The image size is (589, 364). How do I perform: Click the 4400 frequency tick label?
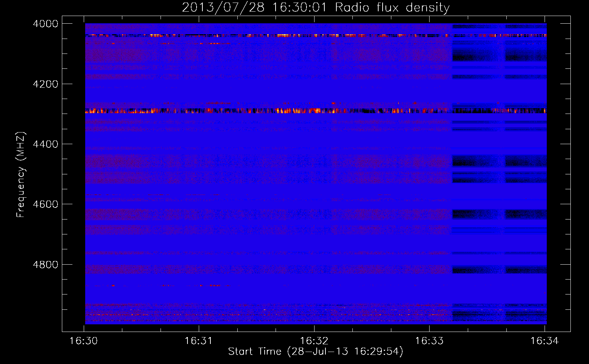pos(46,144)
